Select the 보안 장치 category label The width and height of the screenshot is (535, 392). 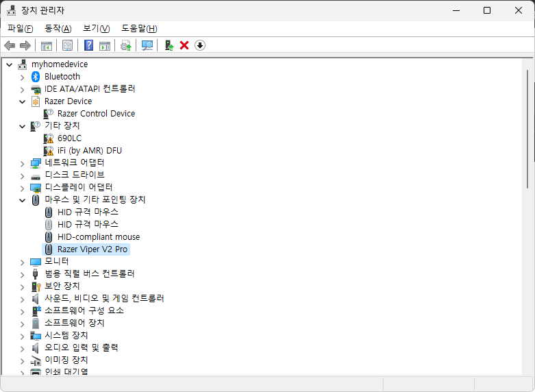pyautogui.click(x=62, y=286)
